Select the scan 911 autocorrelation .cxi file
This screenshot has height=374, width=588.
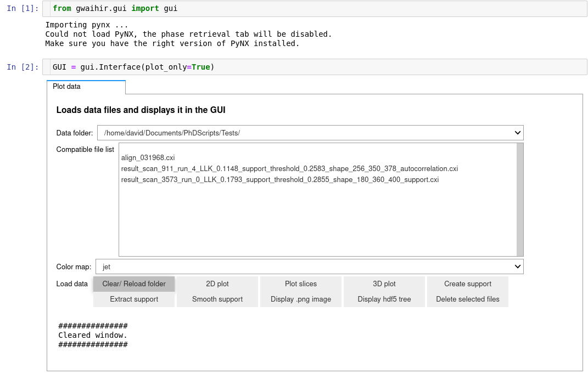(289, 168)
